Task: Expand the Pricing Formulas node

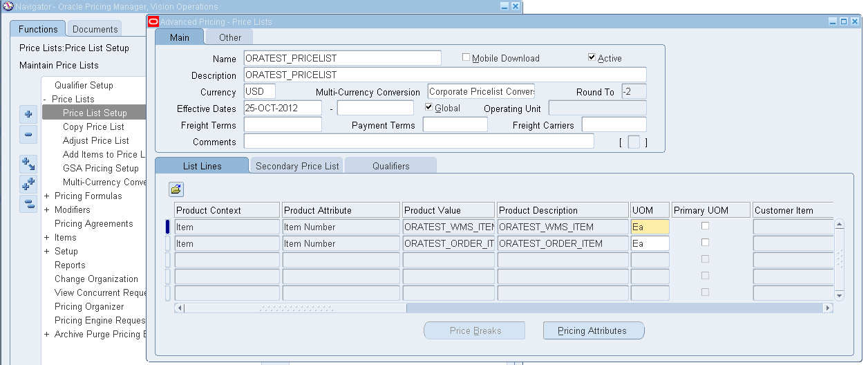Action: point(46,196)
